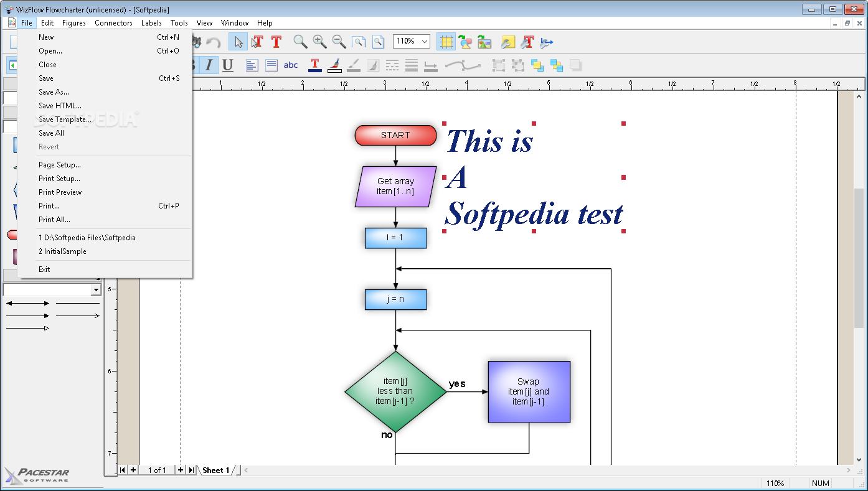Click the zoom-to-page-width icon
The width and height of the screenshot is (868, 491).
tap(359, 42)
